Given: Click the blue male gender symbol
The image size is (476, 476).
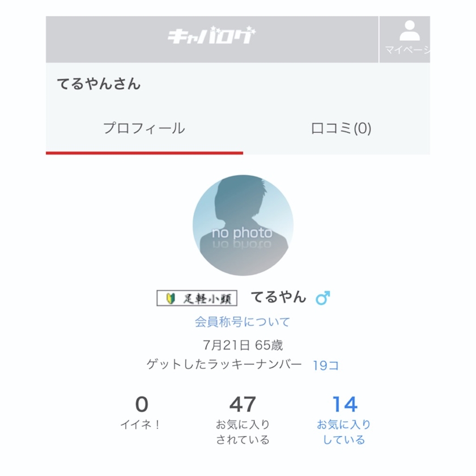Looking at the screenshot, I should [x=323, y=298].
